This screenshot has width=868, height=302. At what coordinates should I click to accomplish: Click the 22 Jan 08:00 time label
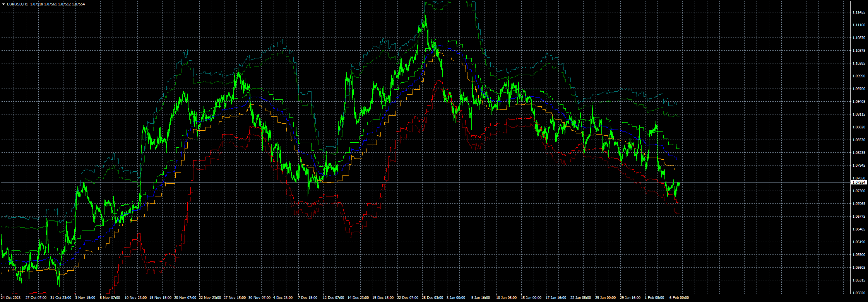581,298
